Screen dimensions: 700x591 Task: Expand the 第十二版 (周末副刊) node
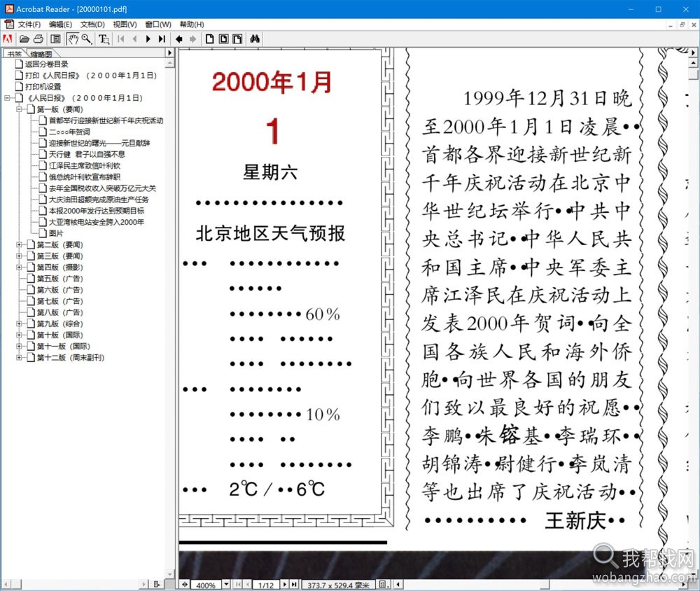click(x=19, y=357)
